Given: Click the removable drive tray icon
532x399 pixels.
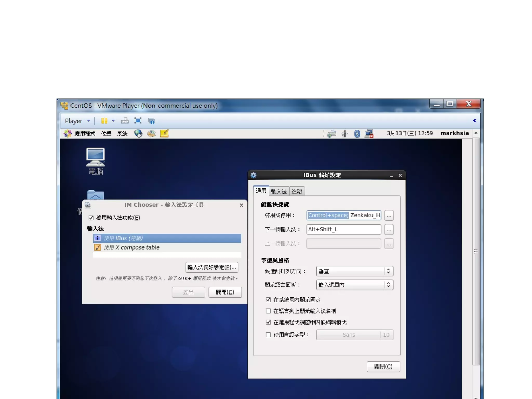Looking at the screenshot, I should click(x=332, y=134).
